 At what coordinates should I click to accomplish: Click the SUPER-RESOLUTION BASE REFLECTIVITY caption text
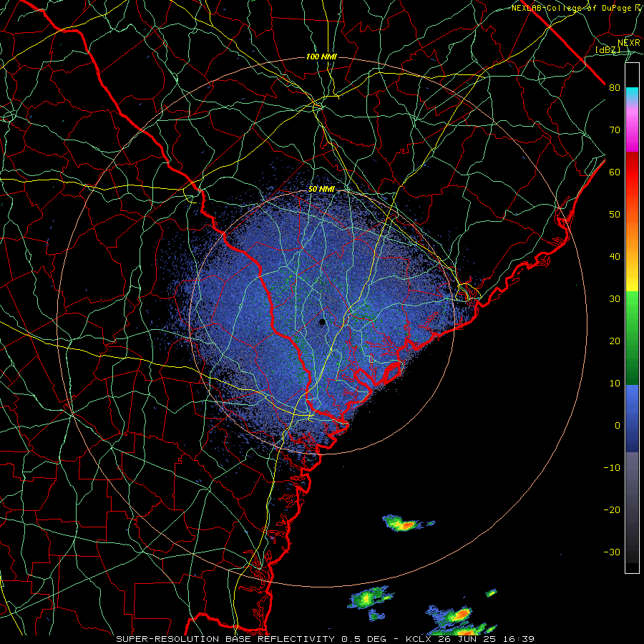click(x=225, y=639)
